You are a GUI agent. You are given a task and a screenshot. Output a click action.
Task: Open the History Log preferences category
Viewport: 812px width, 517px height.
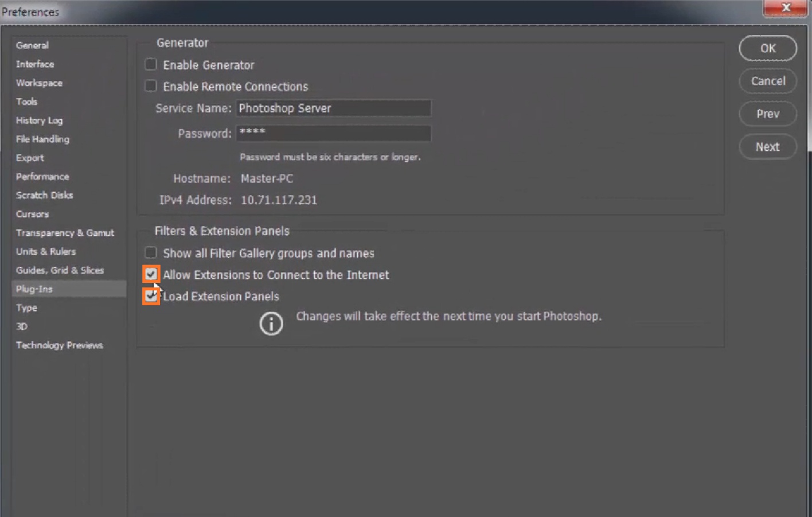click(39, 120)
